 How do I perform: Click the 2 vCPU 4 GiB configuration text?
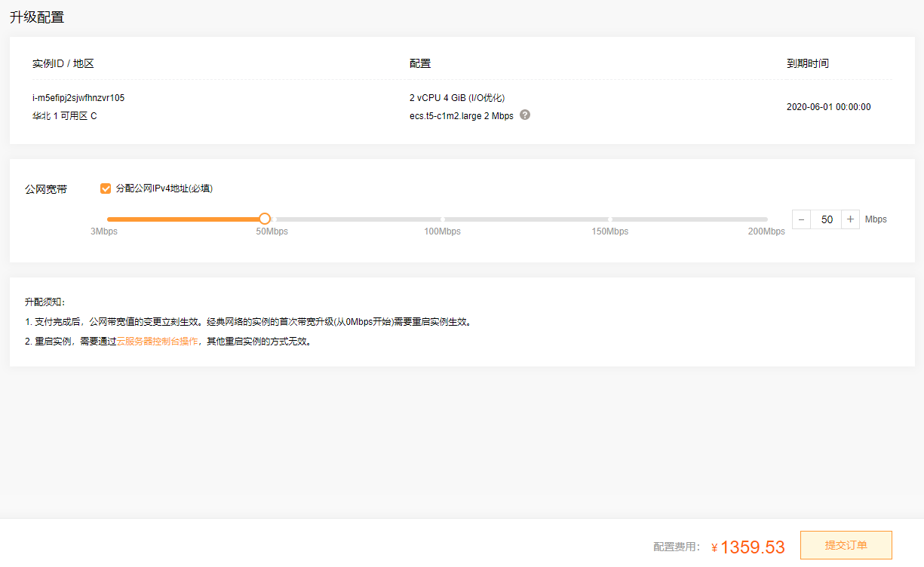456,98
